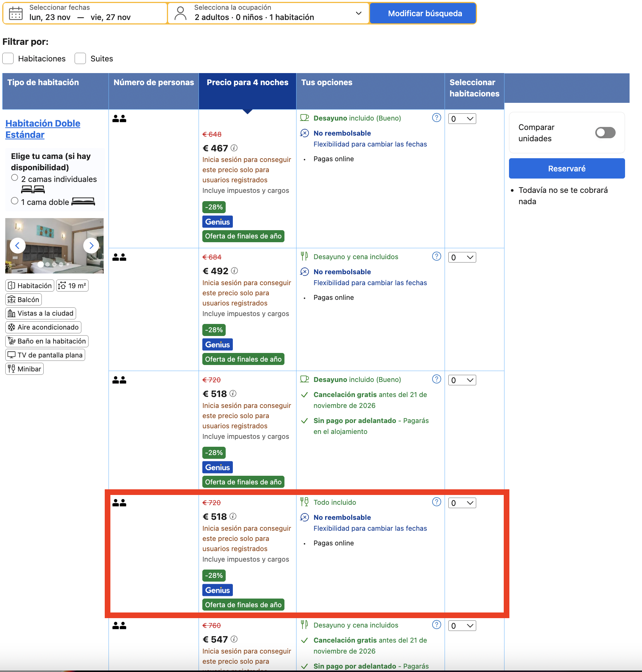The width and height of the screenshot is (642, 672).
Task: Click the Tus opciones column header
Action: coord(370,91)
